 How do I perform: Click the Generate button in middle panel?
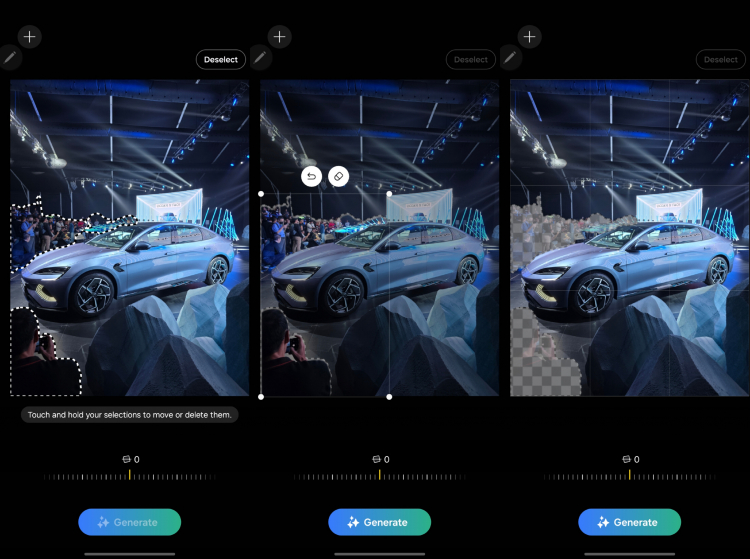[380, 522]
